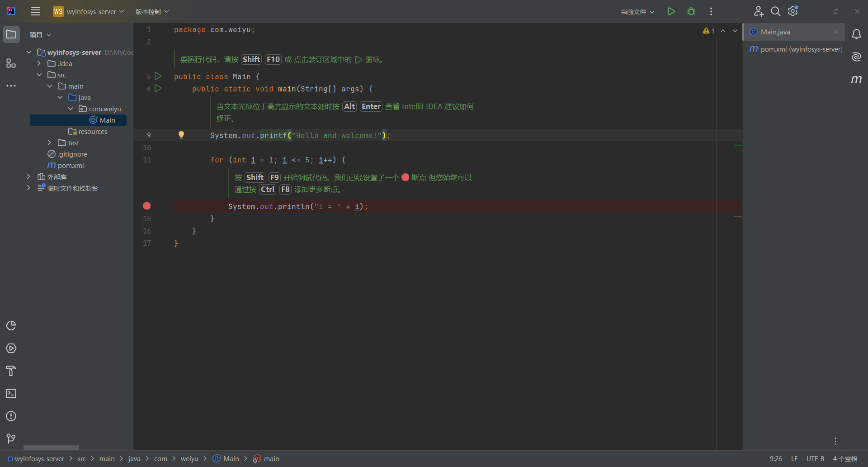Image resolution: width=868 pixels, height=467 pixels.
Task: Open the AI Assistant panel
Action: coord(857,57)
